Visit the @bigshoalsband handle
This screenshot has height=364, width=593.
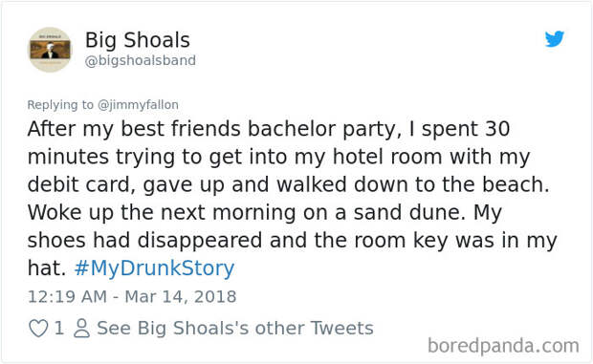141,60
